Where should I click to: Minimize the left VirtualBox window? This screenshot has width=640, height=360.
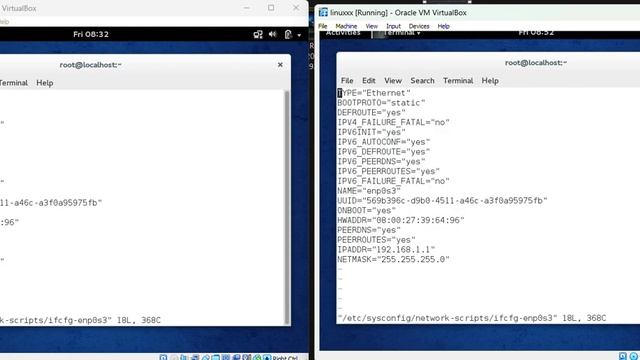247,8
